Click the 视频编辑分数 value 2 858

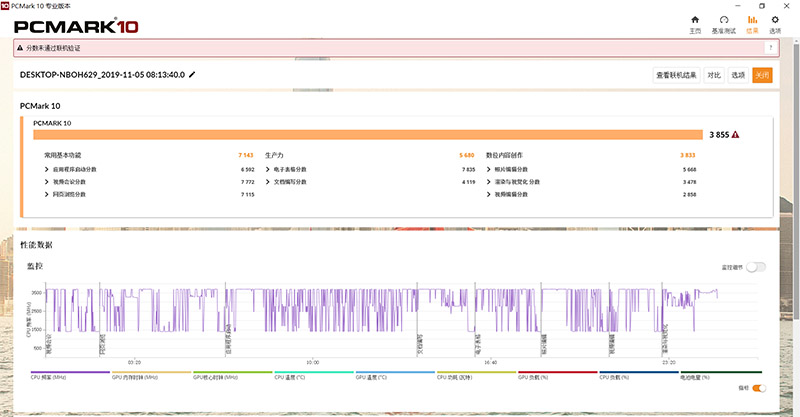(689, 194)
